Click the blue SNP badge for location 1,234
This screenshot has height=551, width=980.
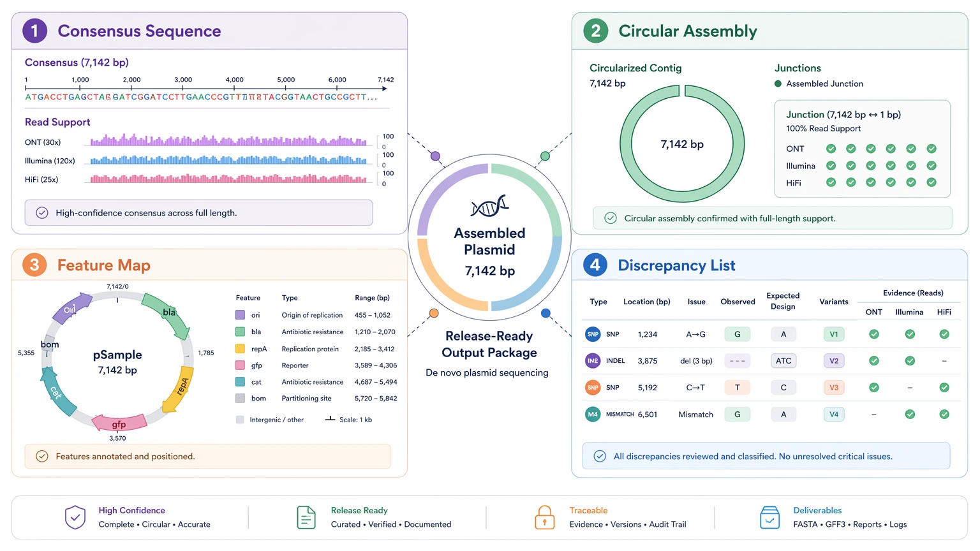pos(593,334)
